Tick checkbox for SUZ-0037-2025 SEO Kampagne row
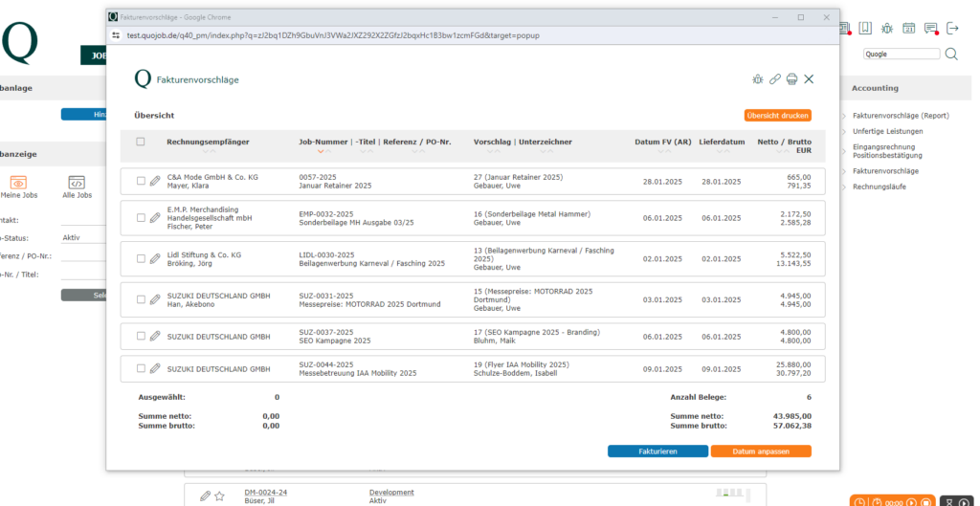 click(141, 336)
